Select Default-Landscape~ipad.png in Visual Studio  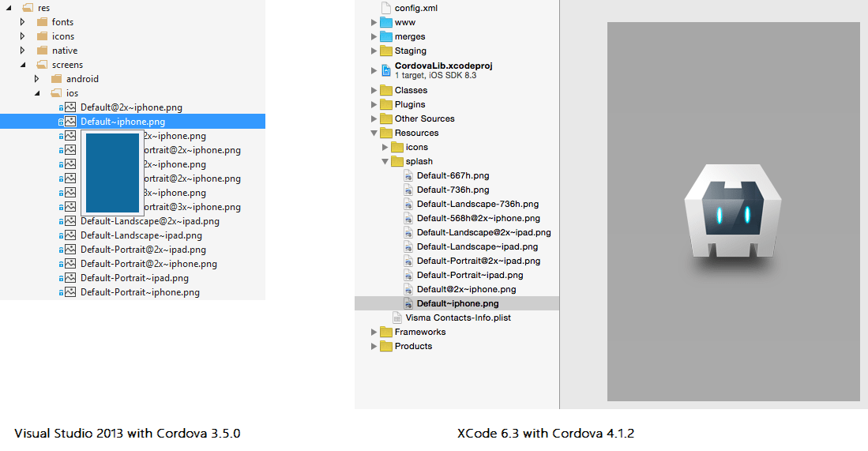coord(141,235)
